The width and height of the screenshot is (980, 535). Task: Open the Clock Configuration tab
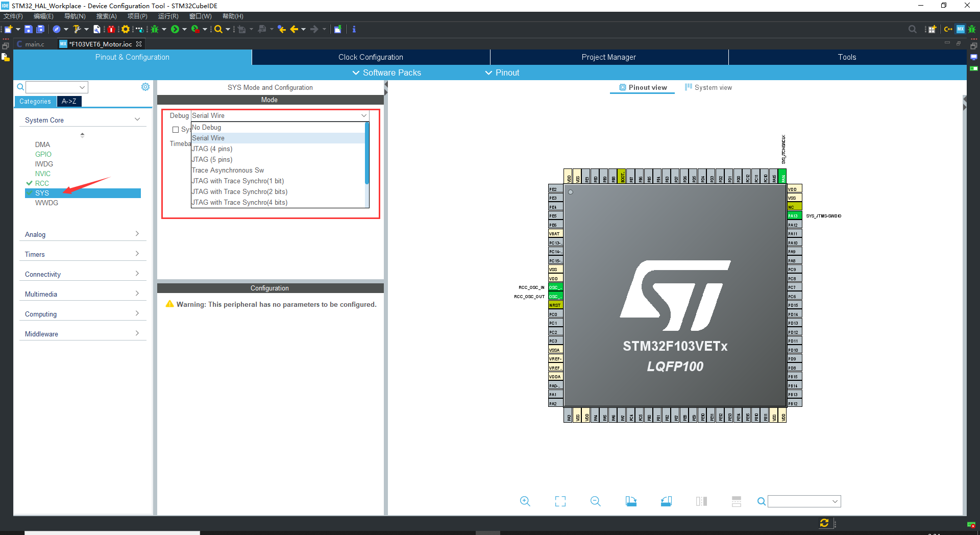(371, 57)
